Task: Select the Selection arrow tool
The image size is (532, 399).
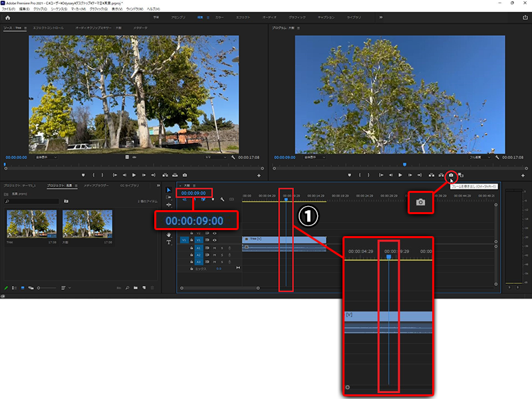Action: tap(169, 190)
